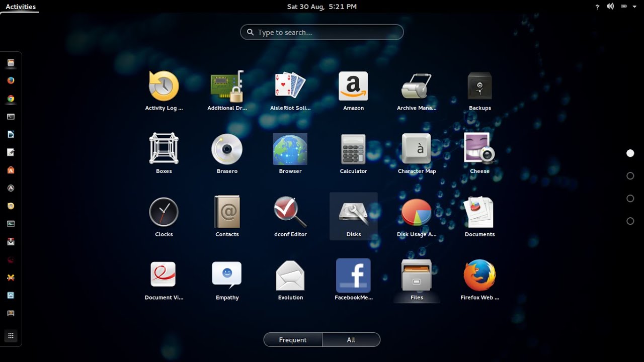Viewport: 644px width, 362px height.
Task: Open Evolution mail
Action: coord(290,280)
